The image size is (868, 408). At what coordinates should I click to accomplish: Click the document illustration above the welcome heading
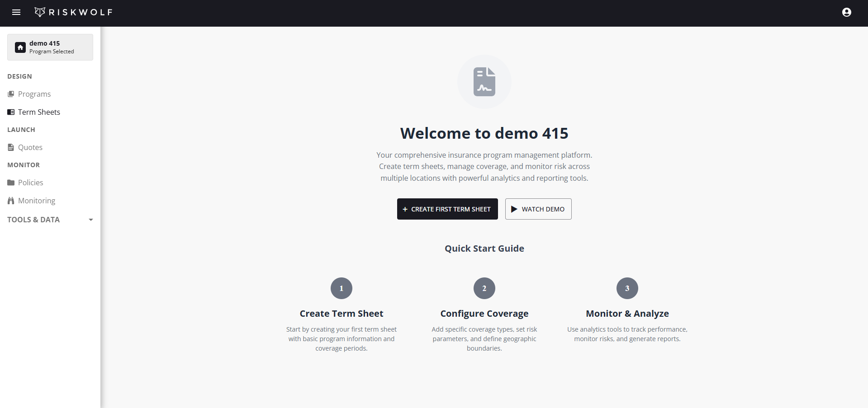tap(484, 82)
